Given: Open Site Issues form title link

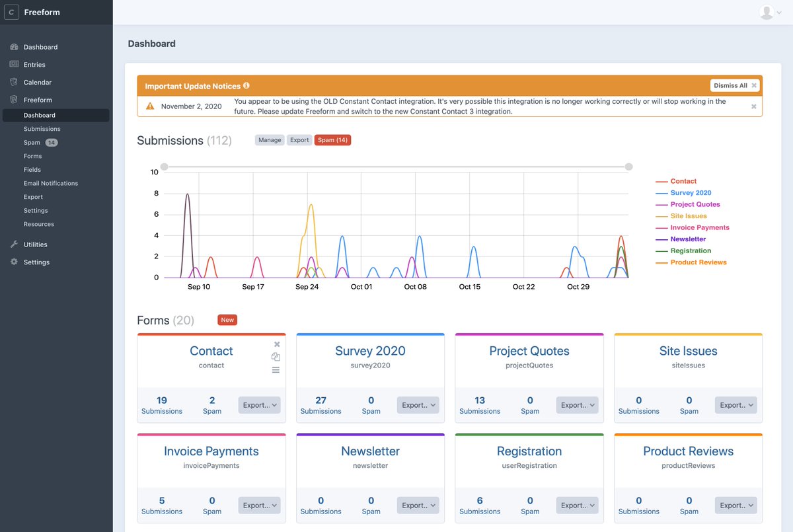Looking at the screenshot, I should 688,351.
